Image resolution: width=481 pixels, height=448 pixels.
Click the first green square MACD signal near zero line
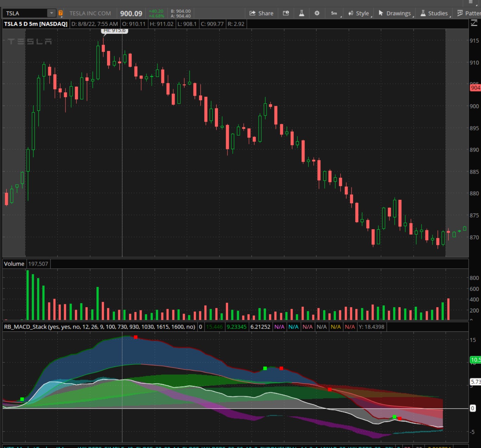22,399
